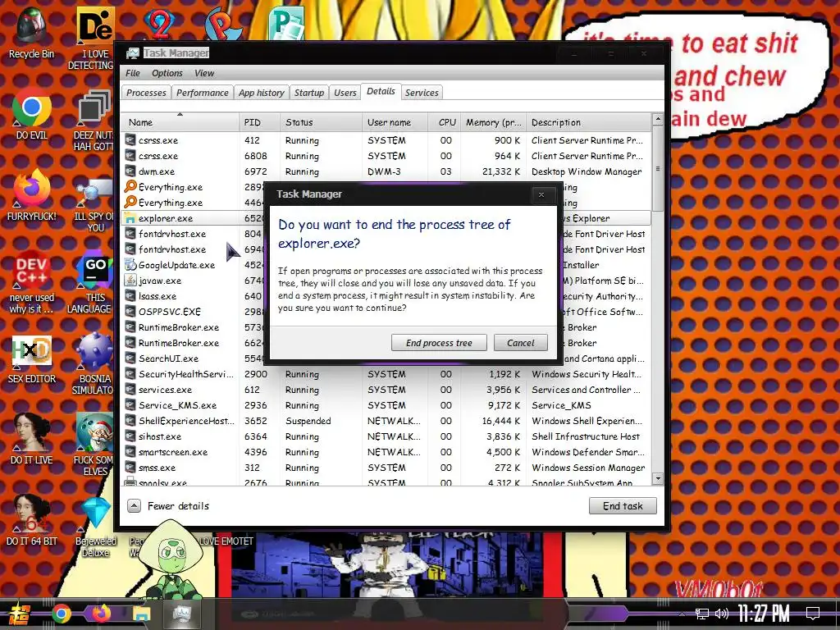
Task: Sort by User name column header
Action: coord(395,122)
